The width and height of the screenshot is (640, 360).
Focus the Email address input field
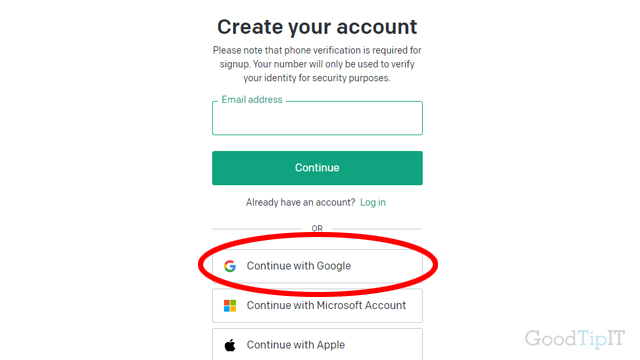coord(317,118)
